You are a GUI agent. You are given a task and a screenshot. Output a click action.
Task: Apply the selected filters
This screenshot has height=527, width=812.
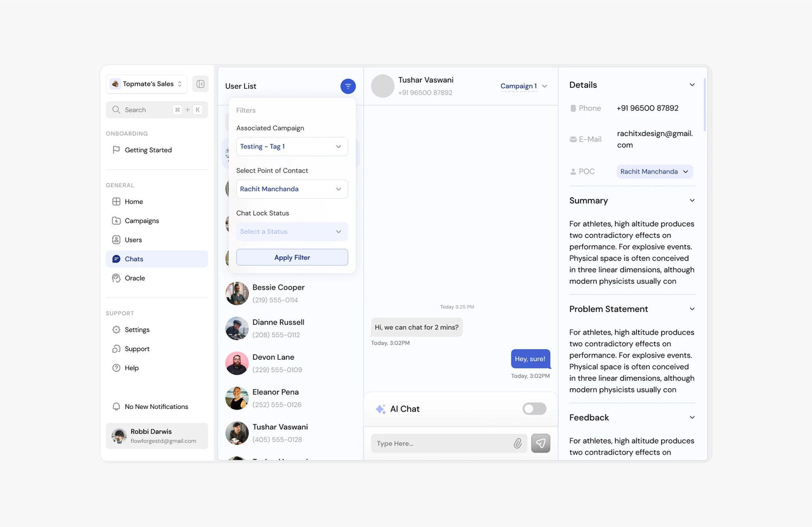(292, 257)
